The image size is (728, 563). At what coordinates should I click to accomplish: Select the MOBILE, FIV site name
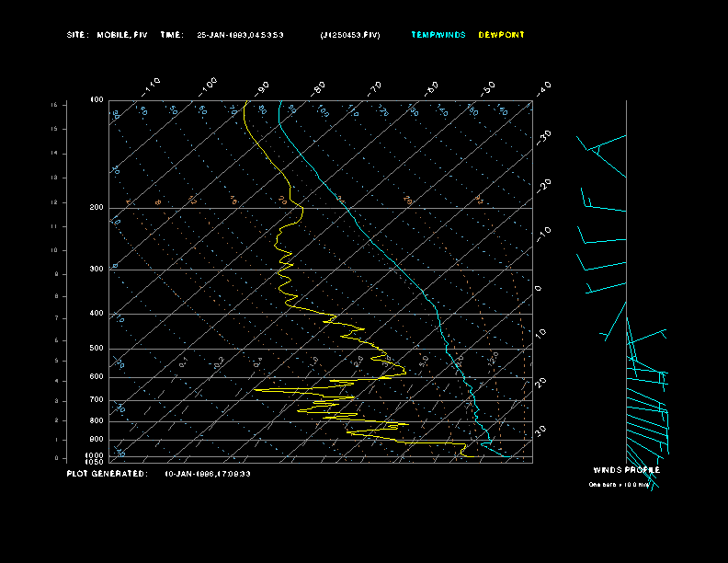122,35
